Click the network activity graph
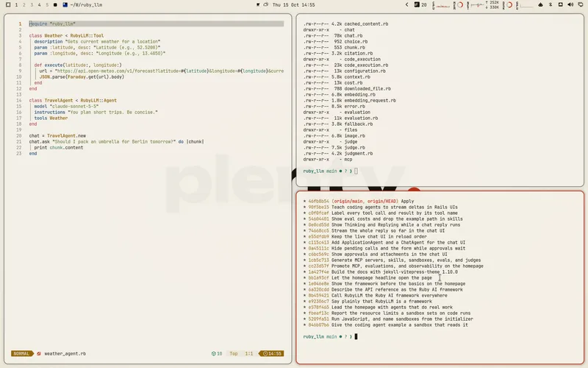Viewport: 588px width, 368px height. (476, 5)
